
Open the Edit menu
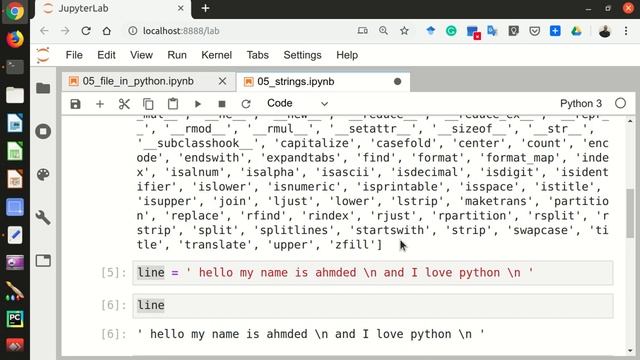(106, 55)
